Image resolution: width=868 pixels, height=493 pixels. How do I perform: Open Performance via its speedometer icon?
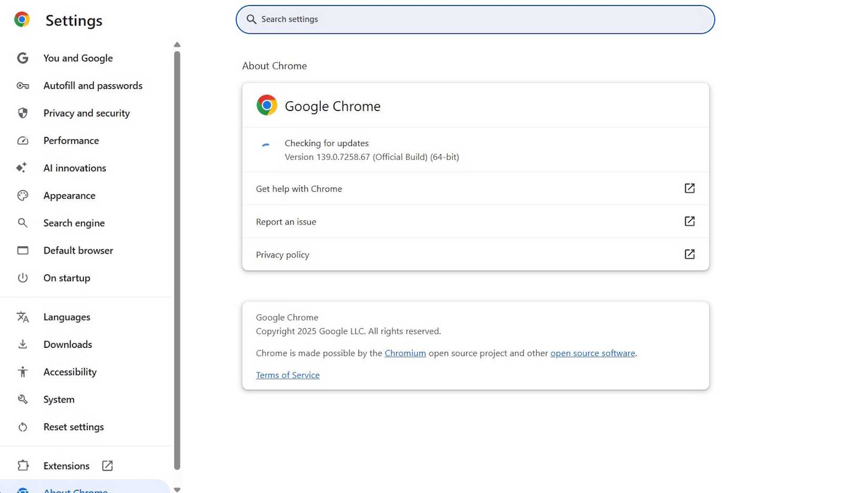(x=23, y=140)
